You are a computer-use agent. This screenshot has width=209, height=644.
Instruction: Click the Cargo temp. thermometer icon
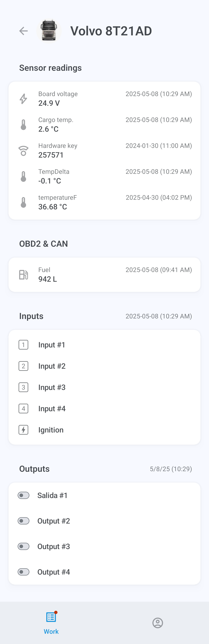pyautogui.click(x=24, y=125)
